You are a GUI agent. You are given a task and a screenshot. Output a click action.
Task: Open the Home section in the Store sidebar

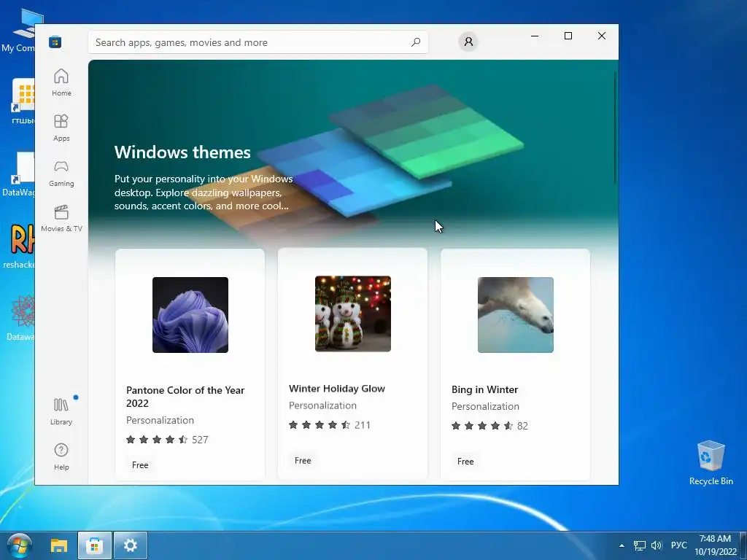tap(61, 82)
